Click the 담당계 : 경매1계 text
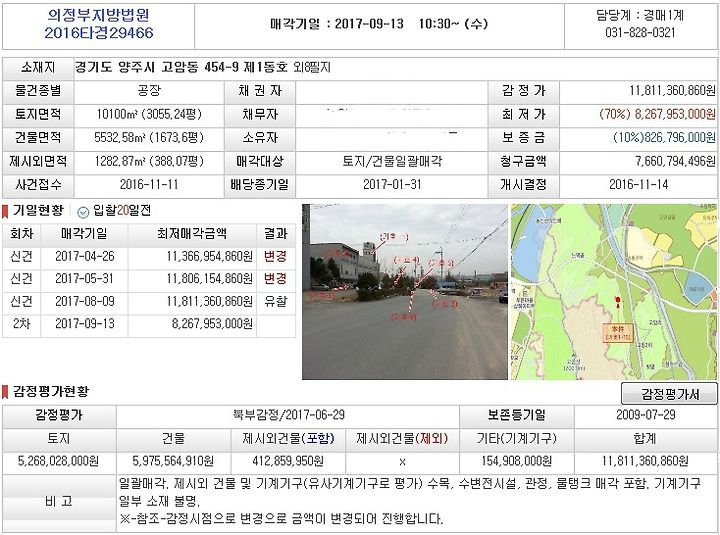 click(640, 16)
